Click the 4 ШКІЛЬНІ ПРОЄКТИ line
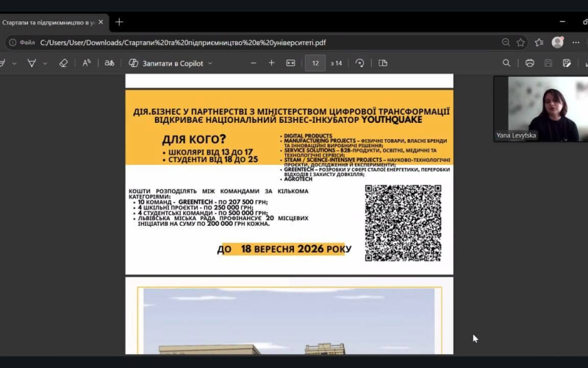Image resolution: width=588 pixels, height=368 pixels. pyautogui.click(x=196, y=208)
